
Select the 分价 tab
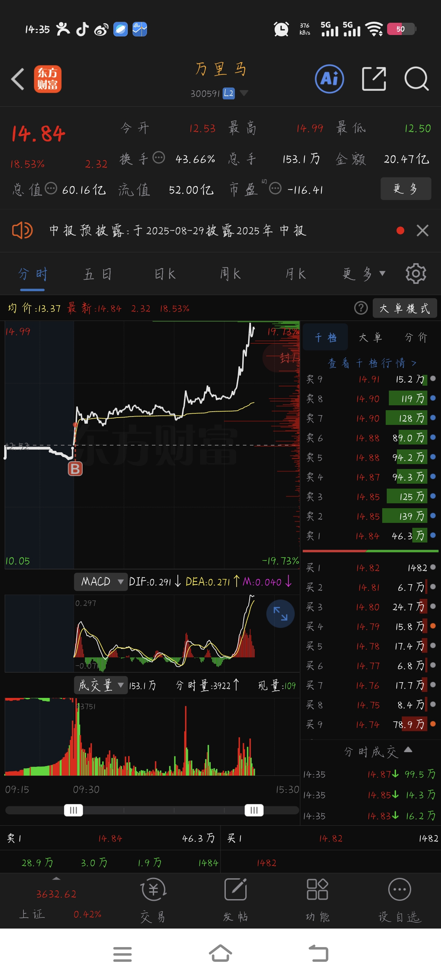415,337
